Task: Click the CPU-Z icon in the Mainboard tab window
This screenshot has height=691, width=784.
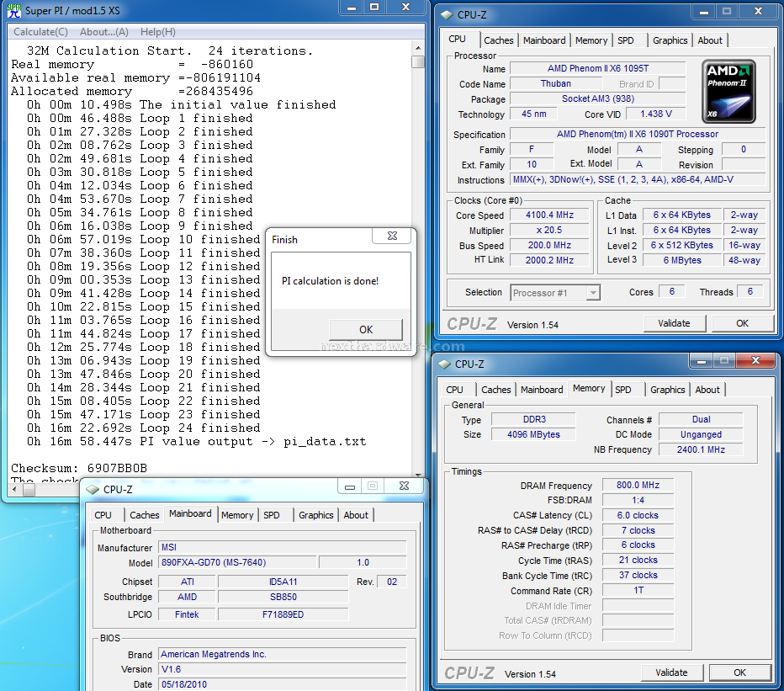Action: pyautogui.click(x=93, y=489)
